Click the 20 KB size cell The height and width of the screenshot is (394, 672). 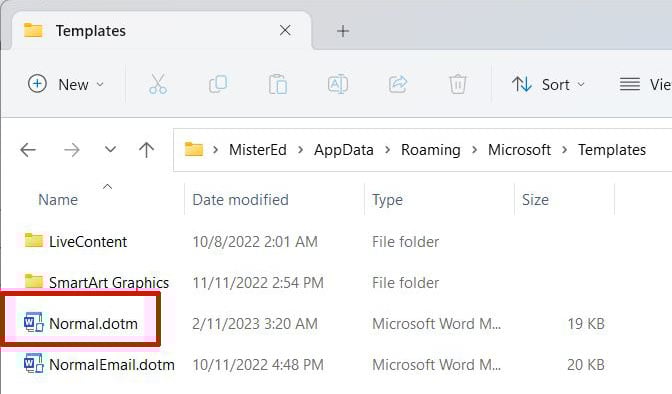pyautogui.click(x=586, y=365)
